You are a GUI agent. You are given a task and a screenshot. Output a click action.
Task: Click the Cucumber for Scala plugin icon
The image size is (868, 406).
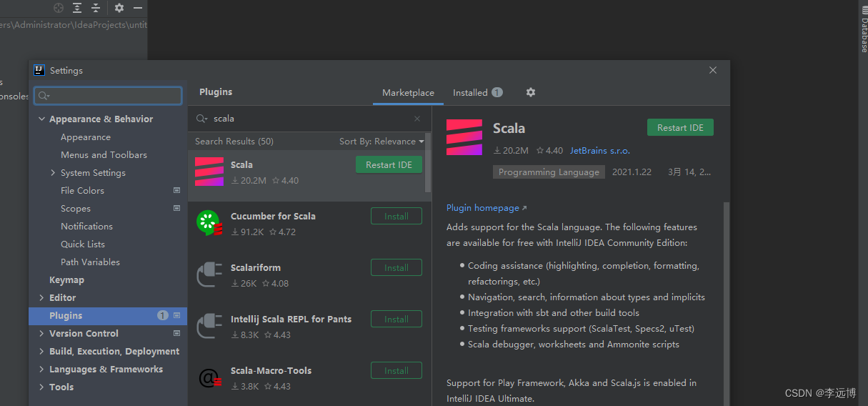coord(209,223)
